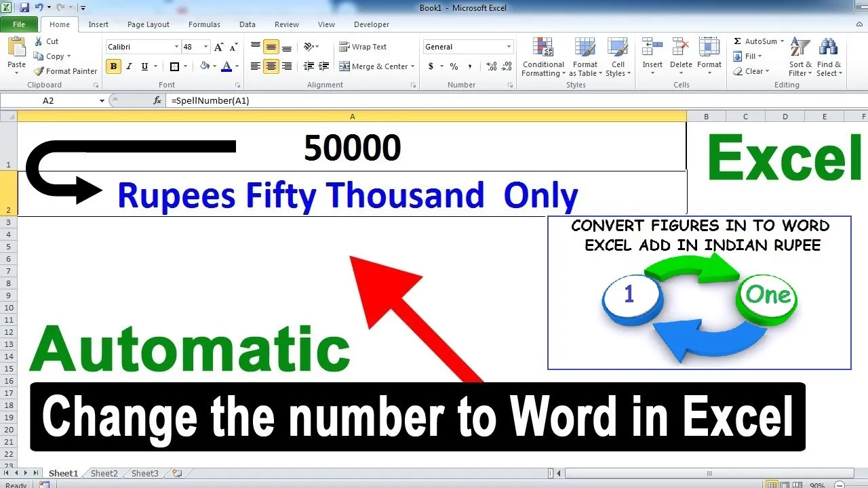Toggle Top Align
This screenshot has height=488, width=868.
pyautogui.click(x=256, y=47)
